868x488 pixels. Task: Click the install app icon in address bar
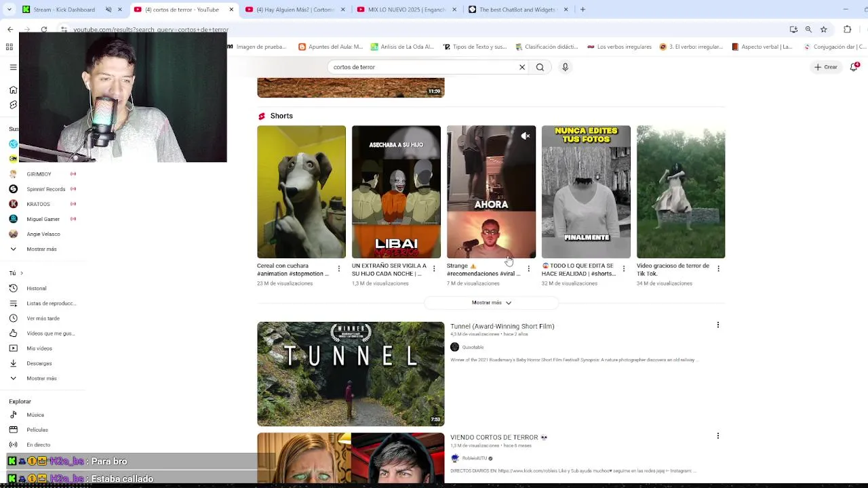(793, 29)
